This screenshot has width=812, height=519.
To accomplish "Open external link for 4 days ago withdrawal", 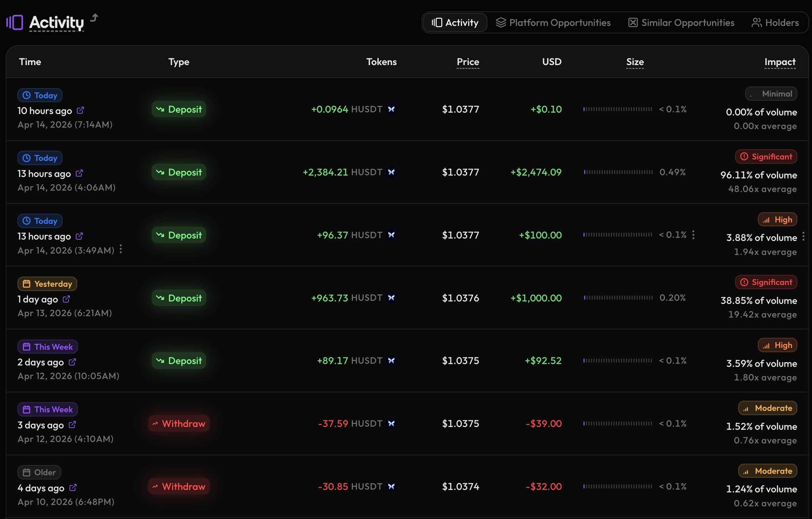I will [x=73, y=488].
